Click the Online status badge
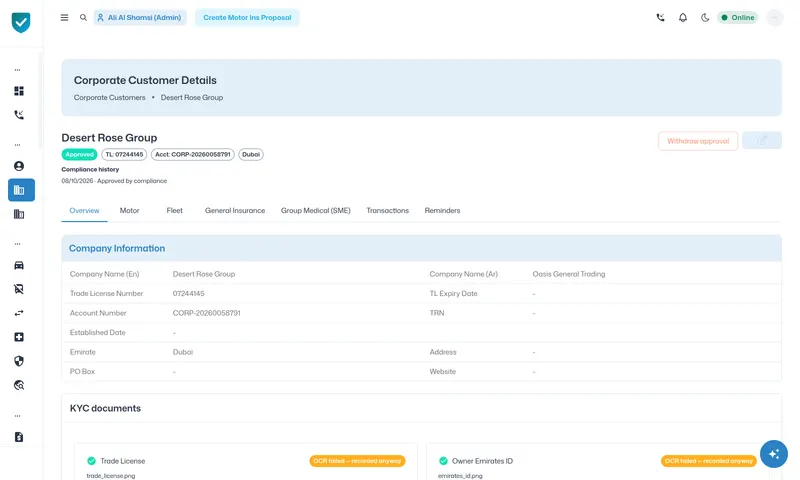This screenshot has width=800, height=480. [x=738, y=17]
